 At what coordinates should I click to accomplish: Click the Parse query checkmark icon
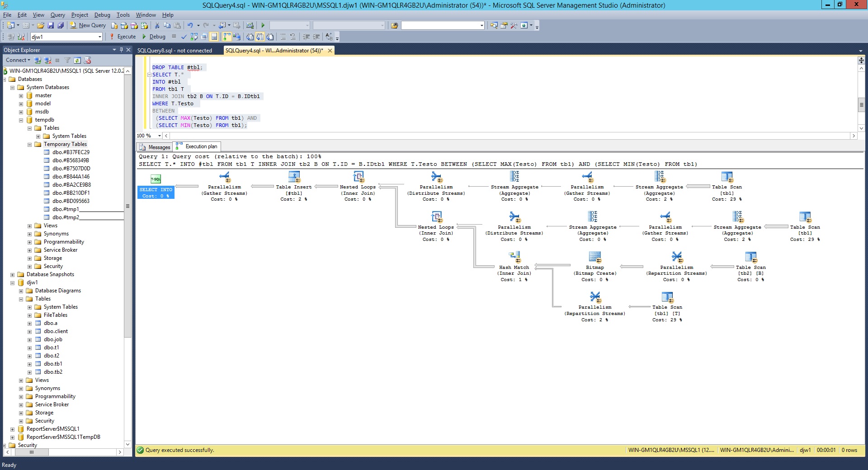click(x=184, y=37)
